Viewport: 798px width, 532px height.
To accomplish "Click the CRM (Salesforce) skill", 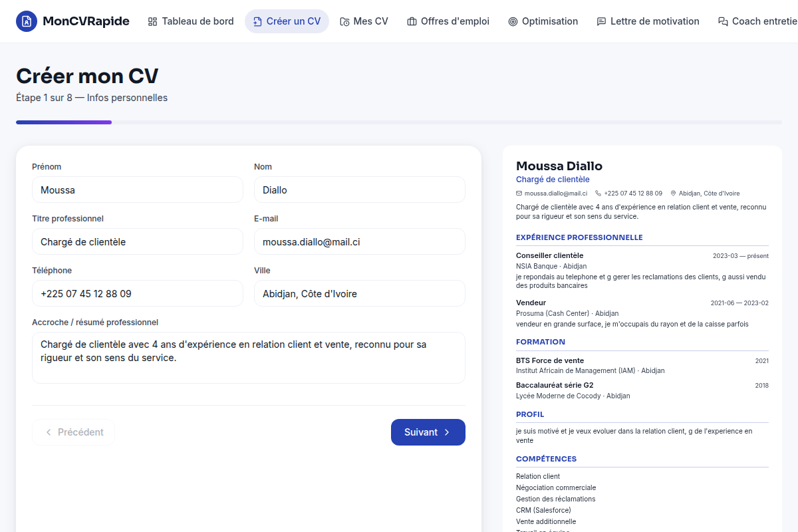I will [543, 510].
